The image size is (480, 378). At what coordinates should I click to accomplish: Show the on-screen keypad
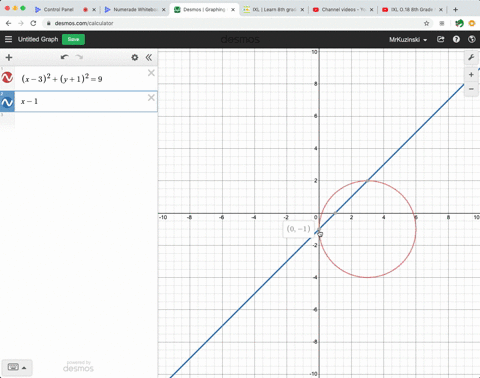click(17, 367)
